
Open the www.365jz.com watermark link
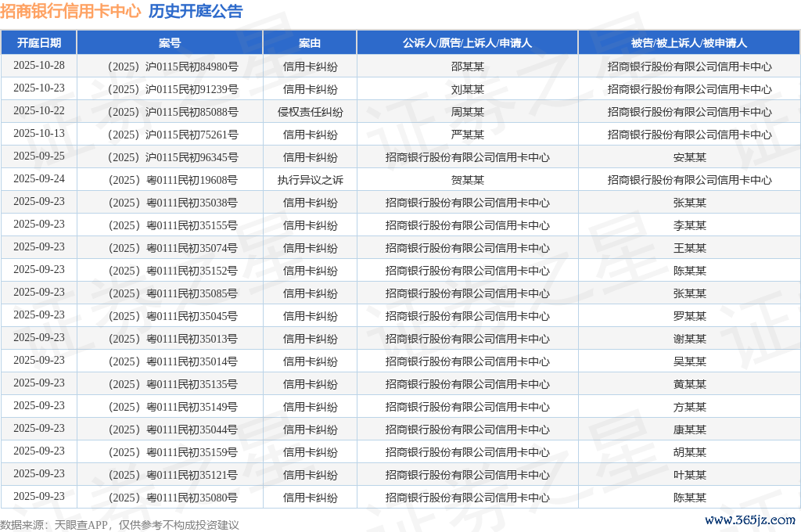coord(749,520)
